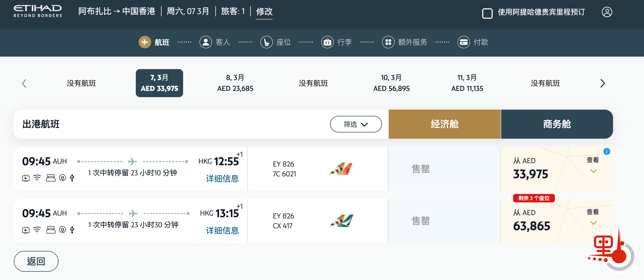Select the 经济舱 economy tab
The height and width of the screenshot is (280, 644).
445,124
